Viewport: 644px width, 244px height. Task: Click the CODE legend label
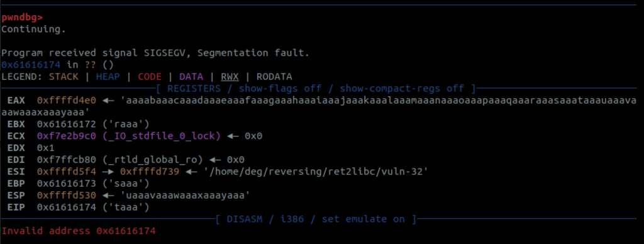click(x=150, y=77)
